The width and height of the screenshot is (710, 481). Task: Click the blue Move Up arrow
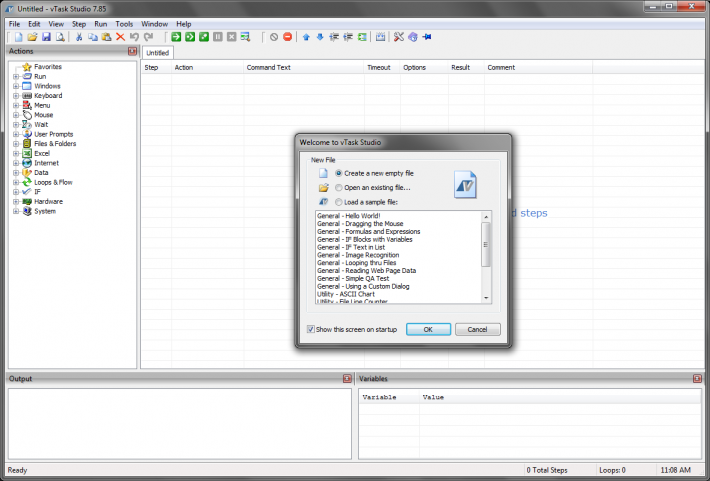point(306,37)
